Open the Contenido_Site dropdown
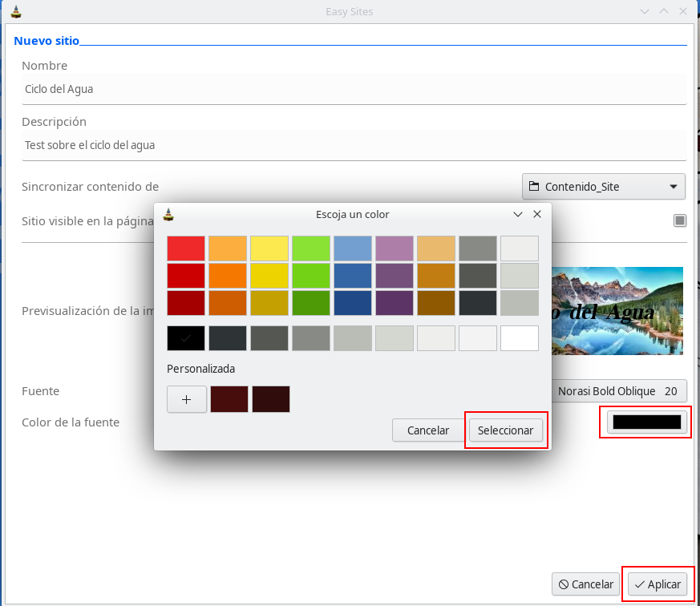 [x=603, y=187]
